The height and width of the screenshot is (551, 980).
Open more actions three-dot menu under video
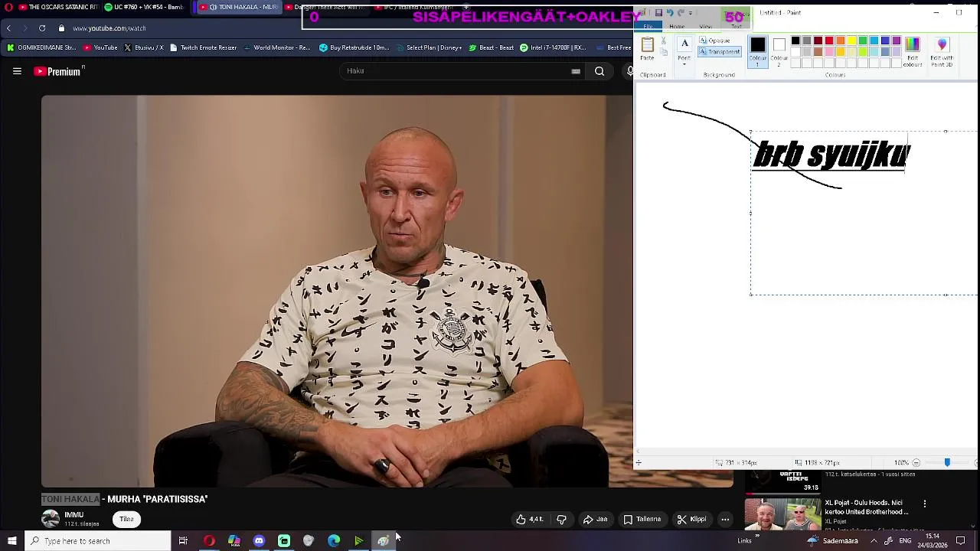coord(725,519)
